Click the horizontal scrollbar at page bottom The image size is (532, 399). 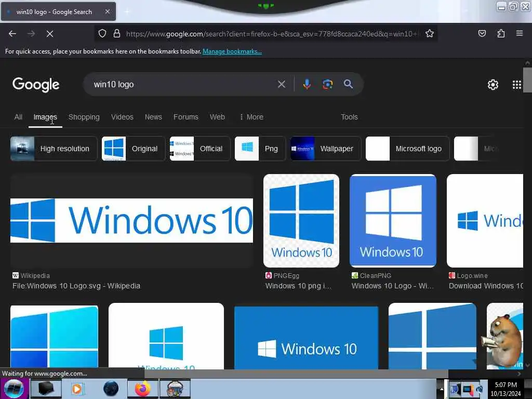click(296, 374)
